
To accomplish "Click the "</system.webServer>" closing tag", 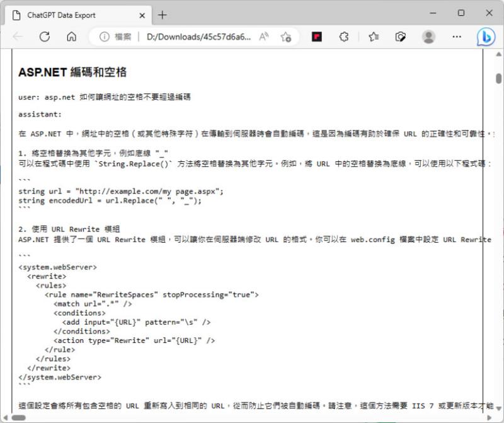I will pos(60,377).
